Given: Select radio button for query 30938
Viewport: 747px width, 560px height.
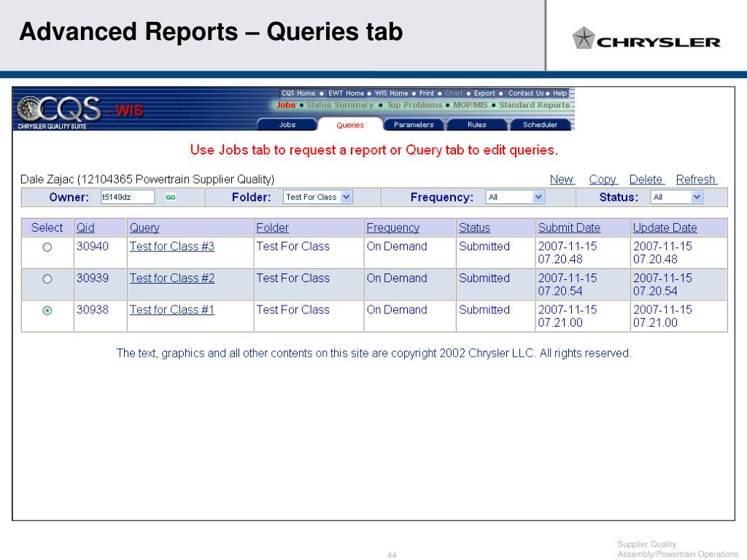Looking at the screenshot, I should pos(47,311).
